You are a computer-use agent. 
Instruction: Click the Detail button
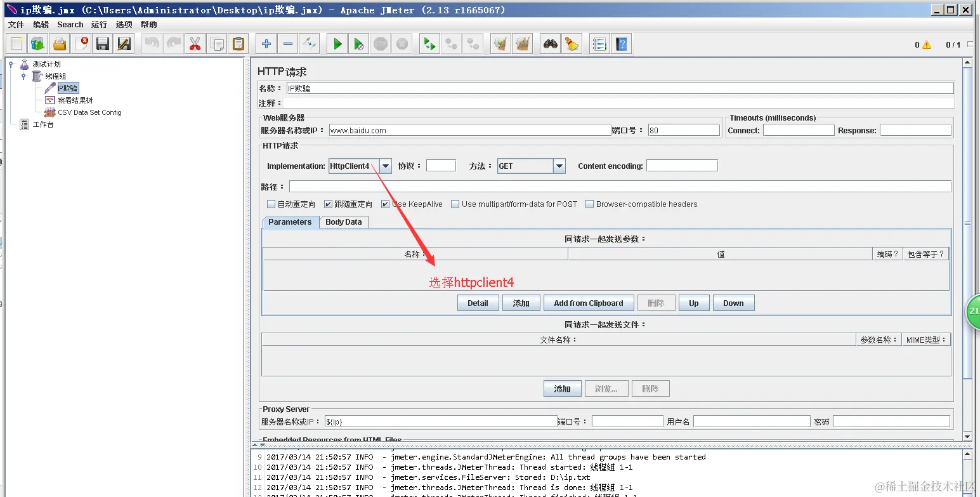478,303
